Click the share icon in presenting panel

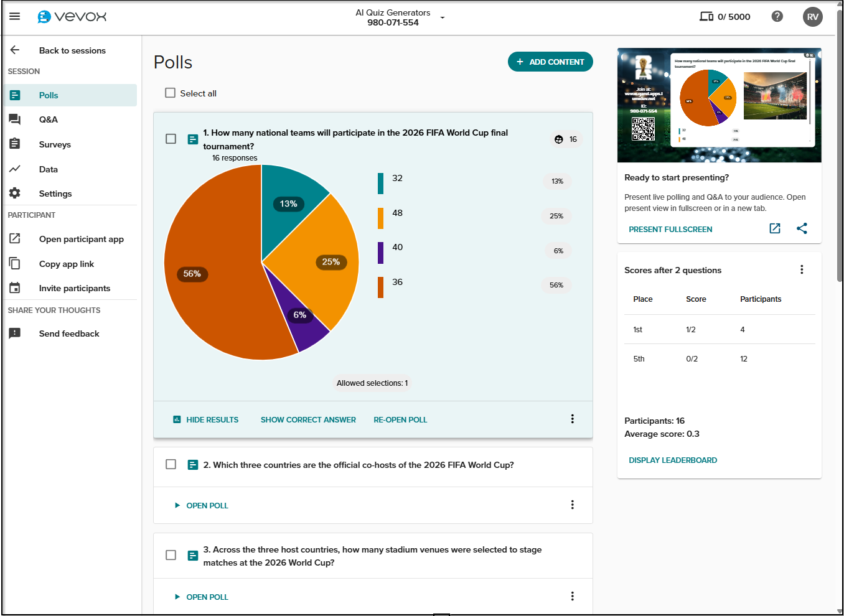pos(802,228)
